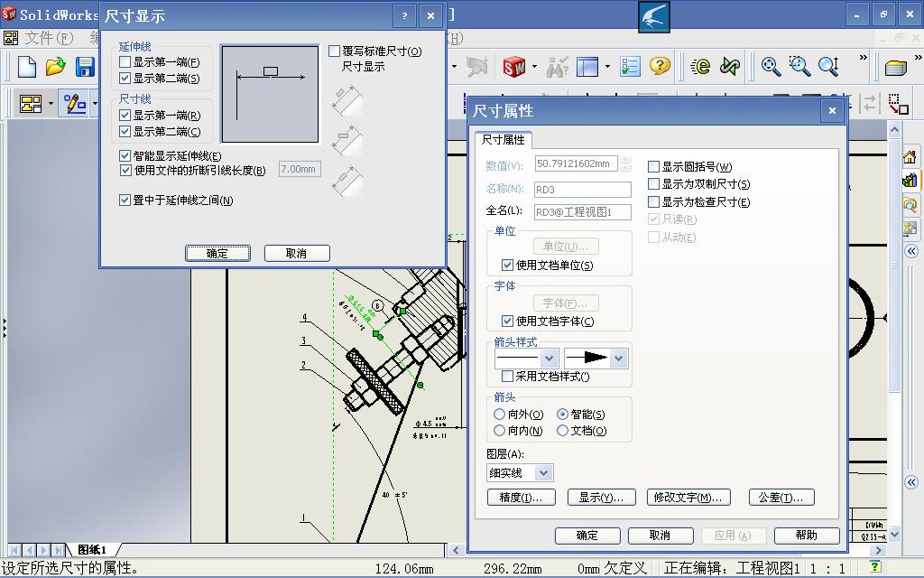The height and width of the screenshot is (578, 924).
Task: Click the yellow grid view layout icon
Action: (31, 104)
